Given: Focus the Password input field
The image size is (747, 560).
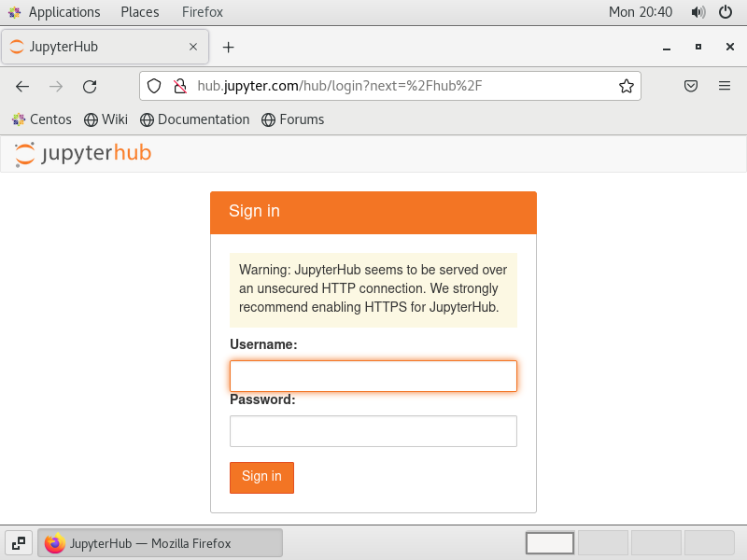Looking at the screenshot, I should tap(373, 431).
